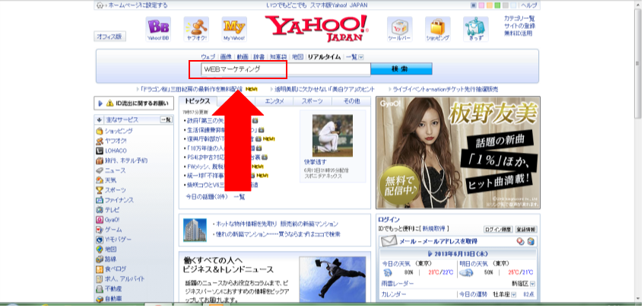The image size is (644, 308).
Task: Click the 登録情報 button
Action: point(525,230)
